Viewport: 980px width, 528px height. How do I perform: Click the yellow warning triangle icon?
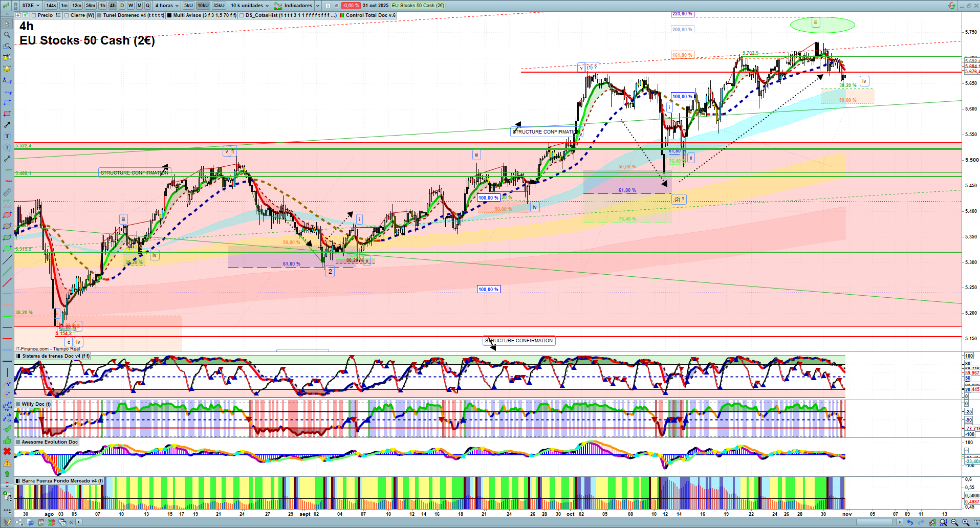(7, 463)
